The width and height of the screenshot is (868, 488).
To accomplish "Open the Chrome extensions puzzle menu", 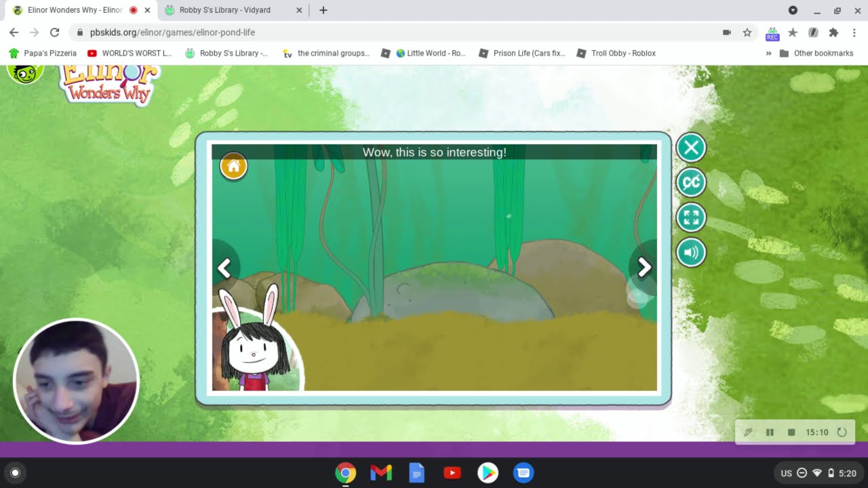I will click(x=833, y=33).
